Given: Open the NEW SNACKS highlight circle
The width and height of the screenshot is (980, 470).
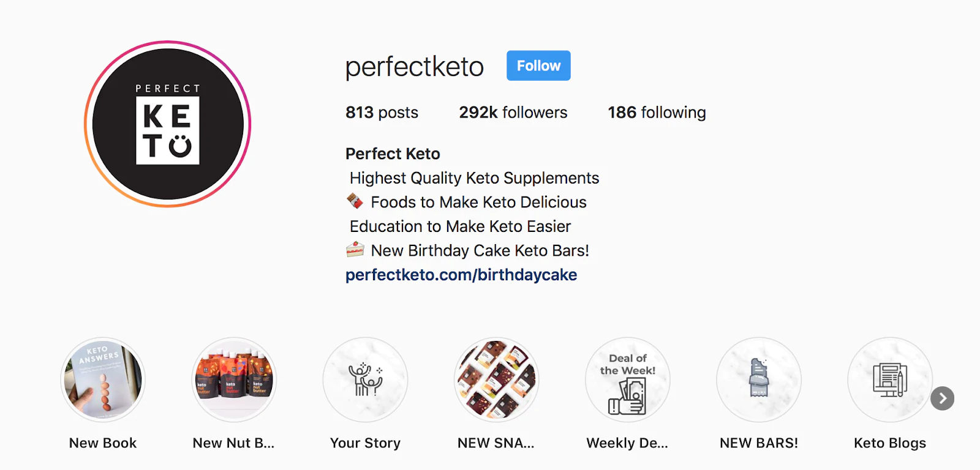Looking at the screenshot, I should coord(496,379).
